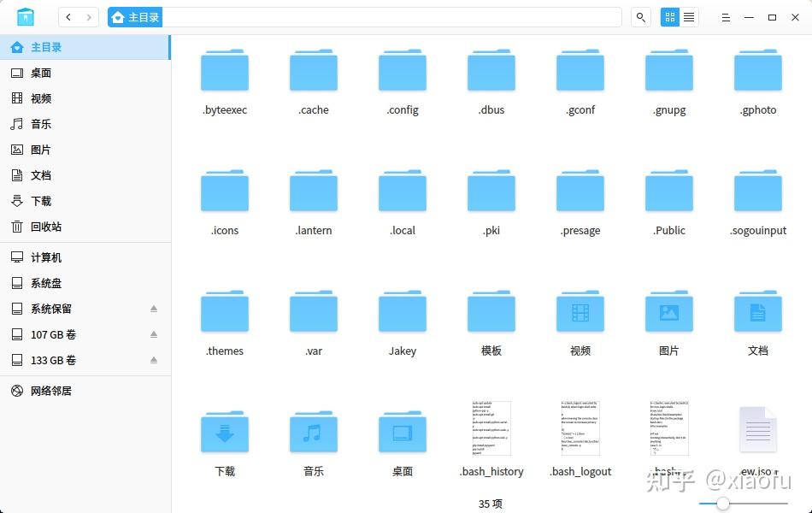Open the file manager's burger menu
The height and width of the screenshot is (513, 812).
725,17
